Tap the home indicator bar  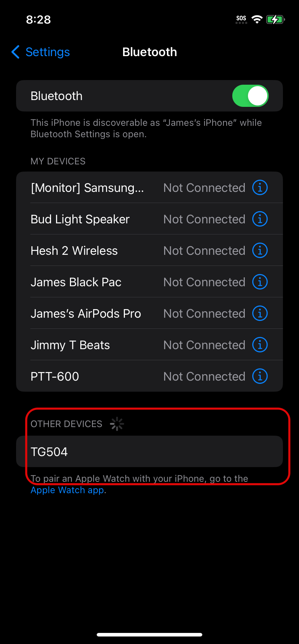click(x=149, y=635)
